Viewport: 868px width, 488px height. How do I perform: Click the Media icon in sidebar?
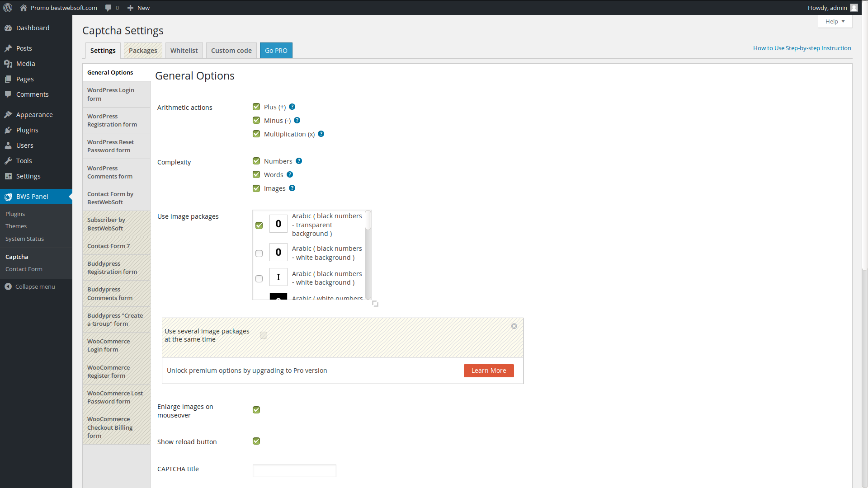[x=8, y=64]
